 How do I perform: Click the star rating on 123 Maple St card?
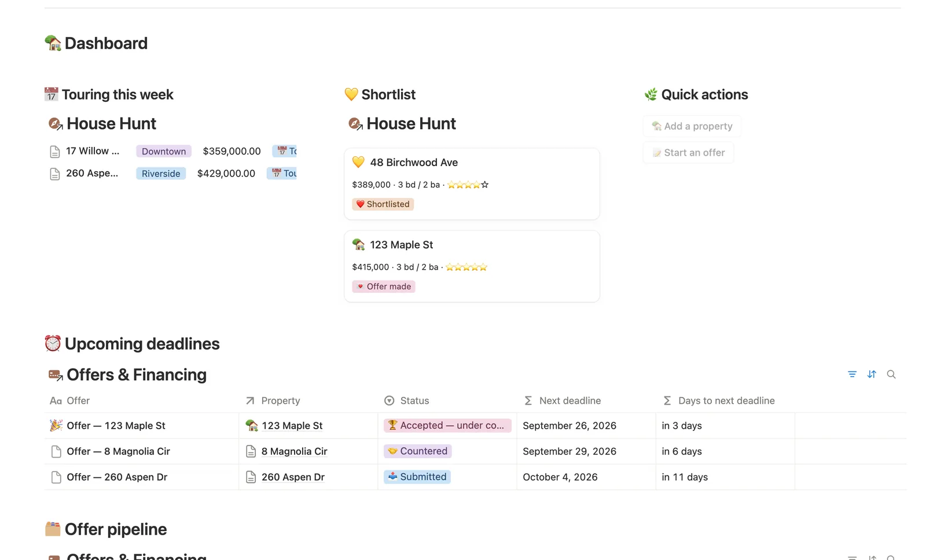tap(466, 267)
